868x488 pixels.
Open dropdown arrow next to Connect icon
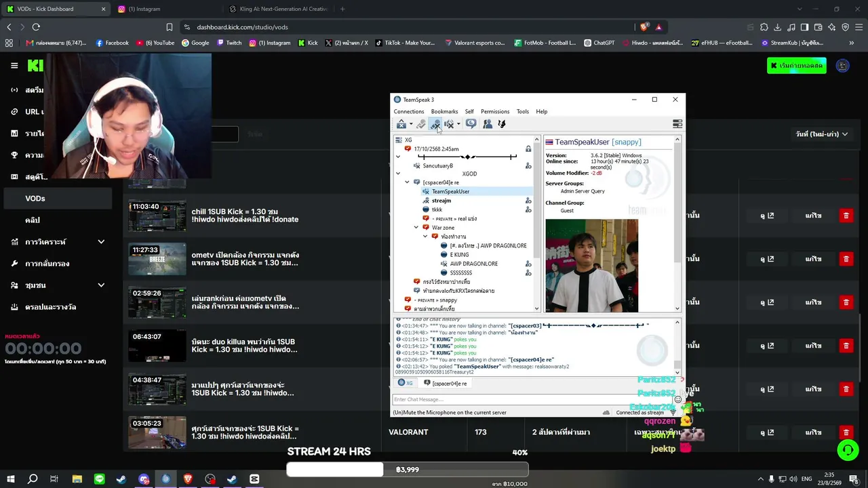click(x=411, y=124)
